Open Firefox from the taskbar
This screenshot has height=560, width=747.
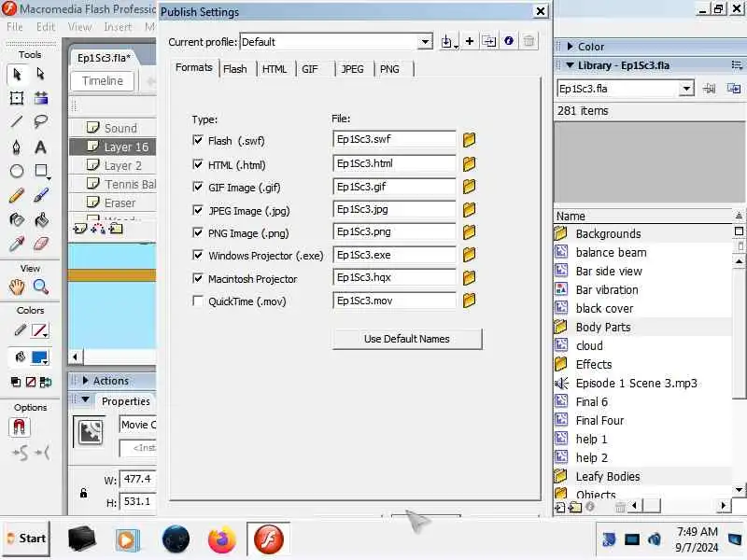pos(221,539)
